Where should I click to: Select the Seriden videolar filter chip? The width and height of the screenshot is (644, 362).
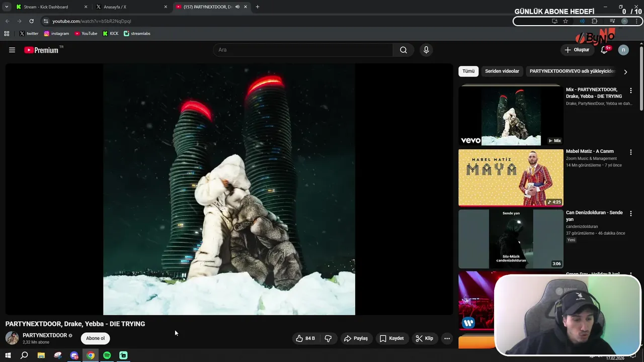coord(502,71)
